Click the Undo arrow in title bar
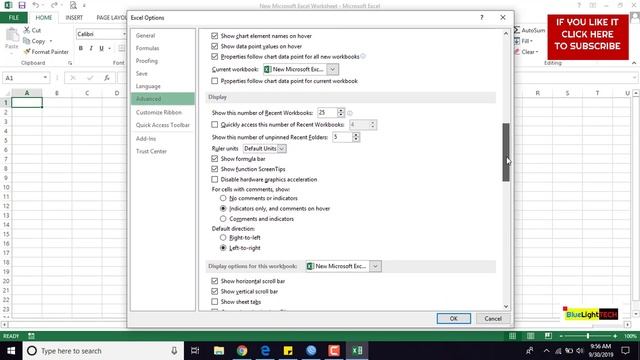 coord(36,5)
